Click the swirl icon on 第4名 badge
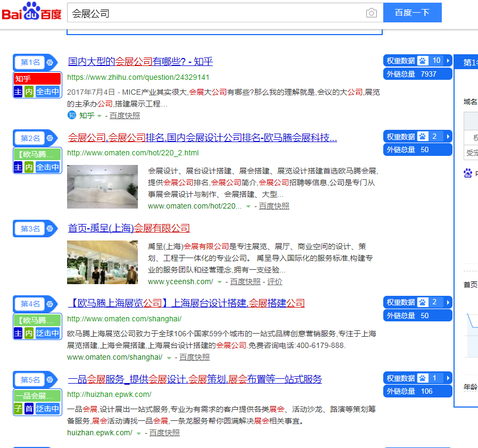 tap(50, 304)
